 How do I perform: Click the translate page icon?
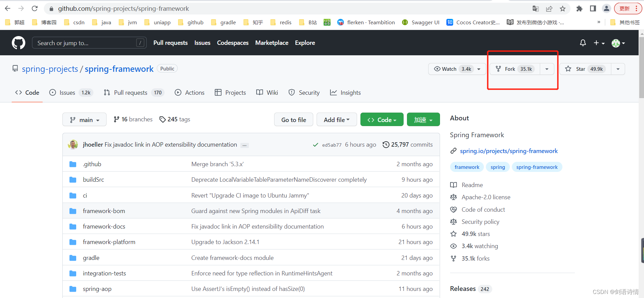[x=535, y=9]
